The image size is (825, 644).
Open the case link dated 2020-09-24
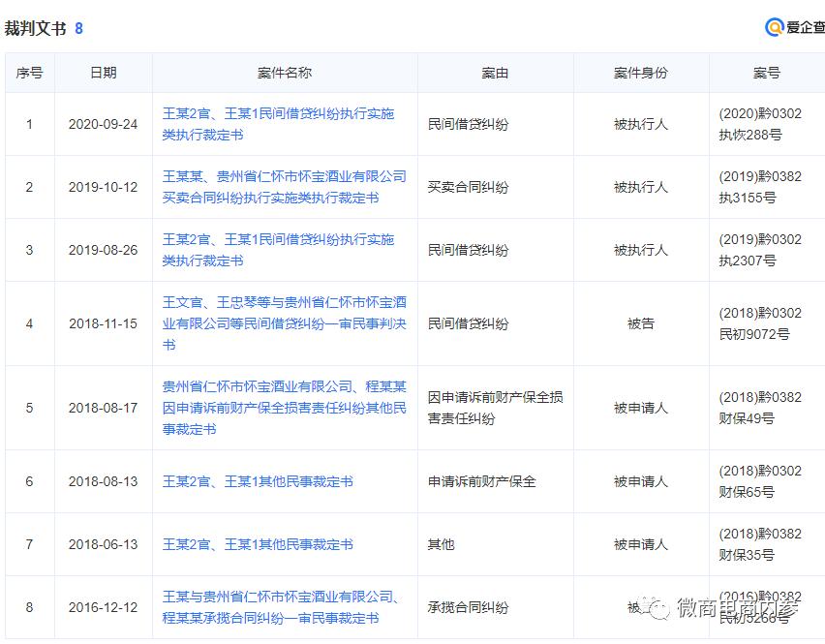tap(278, 124)
